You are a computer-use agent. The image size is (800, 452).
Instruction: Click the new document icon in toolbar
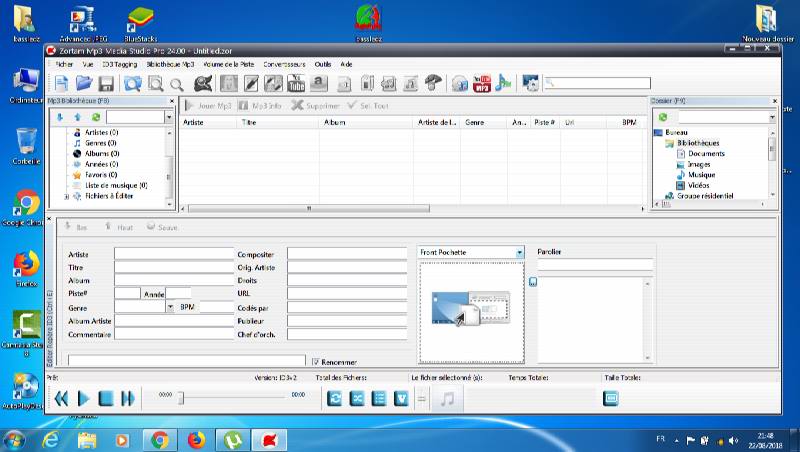(x=61, y=83)
